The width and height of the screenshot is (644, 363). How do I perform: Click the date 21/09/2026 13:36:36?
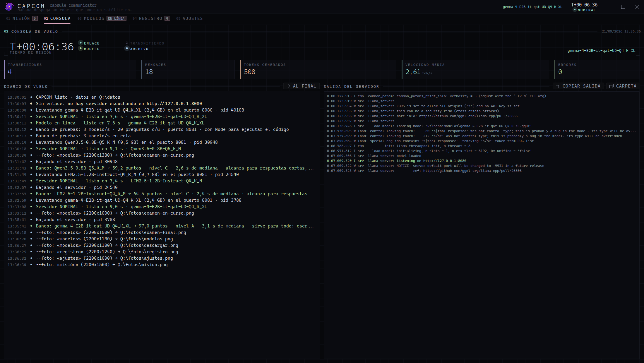pyautogui.click(x=621, y=31)
